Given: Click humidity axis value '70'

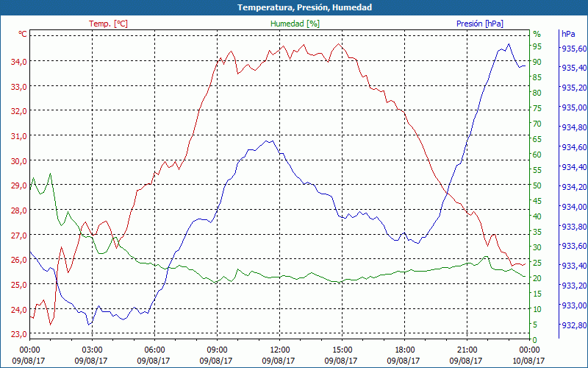Looking at the screenshot, I should tap(537, 124).
